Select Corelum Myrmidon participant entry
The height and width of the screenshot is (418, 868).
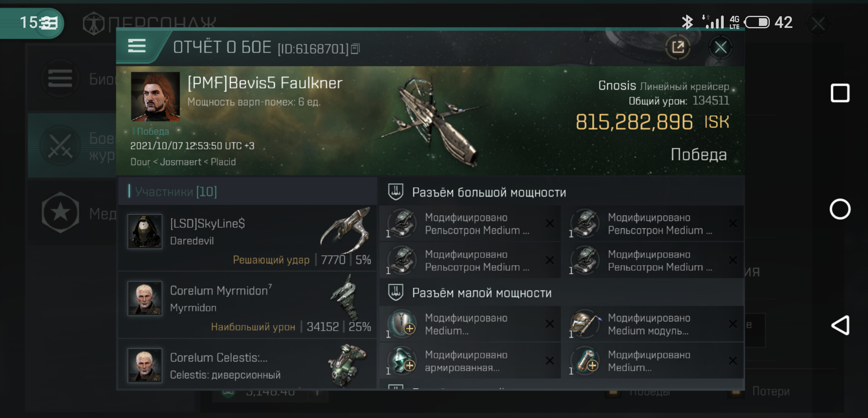tap(247, 305)
